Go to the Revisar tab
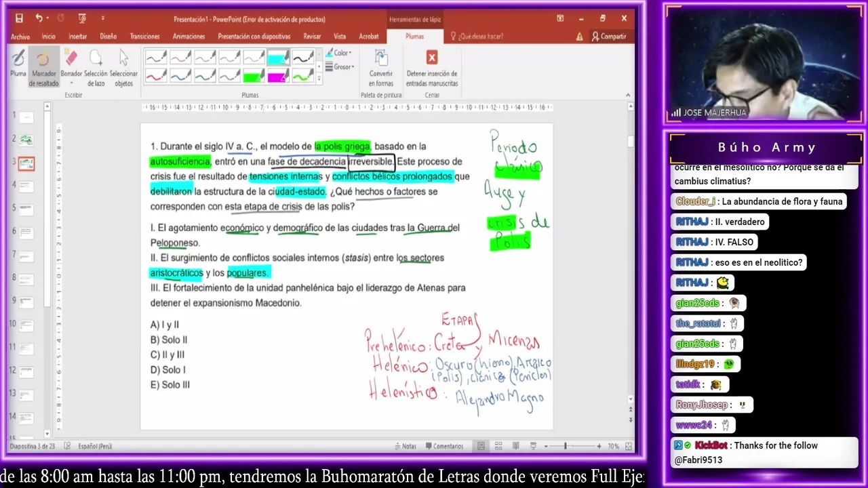Image resolution: width=868 pixels, height=488 pixels. [313, 37]
